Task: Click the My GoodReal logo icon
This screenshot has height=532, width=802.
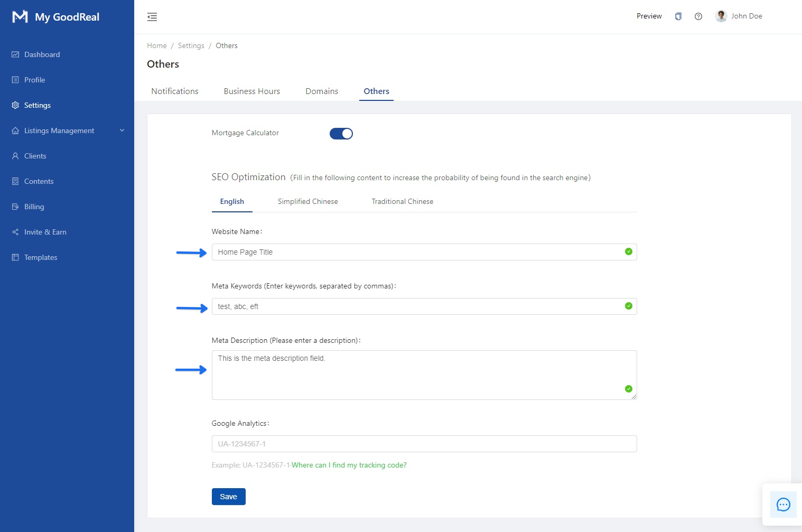Action: pyautogui.click(x=20, y=17)
